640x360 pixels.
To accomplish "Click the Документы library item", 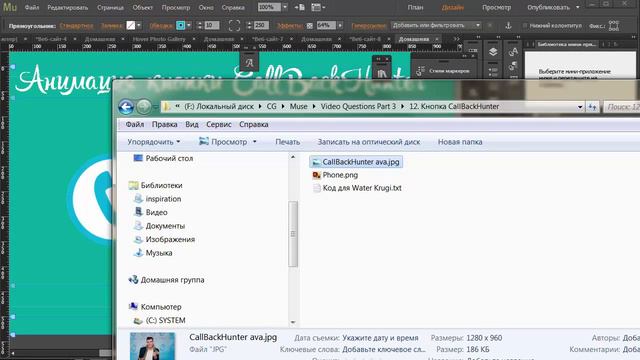I will coord(165,226).
